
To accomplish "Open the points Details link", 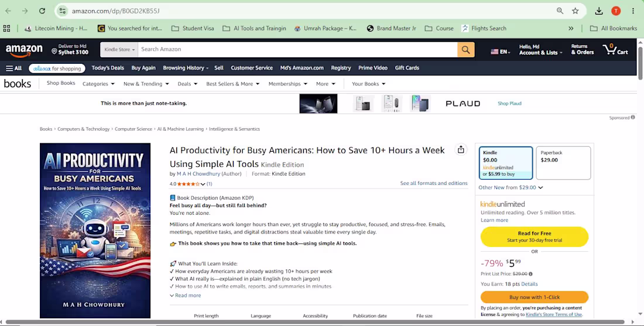I will (x=529, y=284).
